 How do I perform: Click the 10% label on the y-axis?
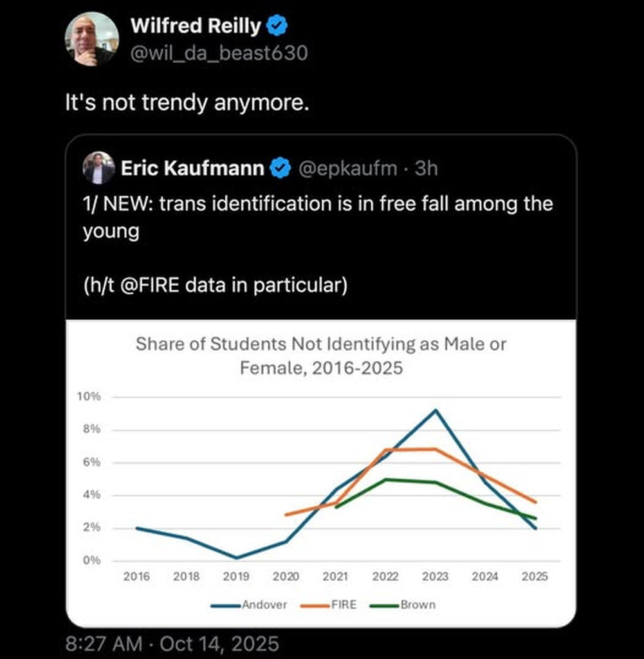point(89,396)
